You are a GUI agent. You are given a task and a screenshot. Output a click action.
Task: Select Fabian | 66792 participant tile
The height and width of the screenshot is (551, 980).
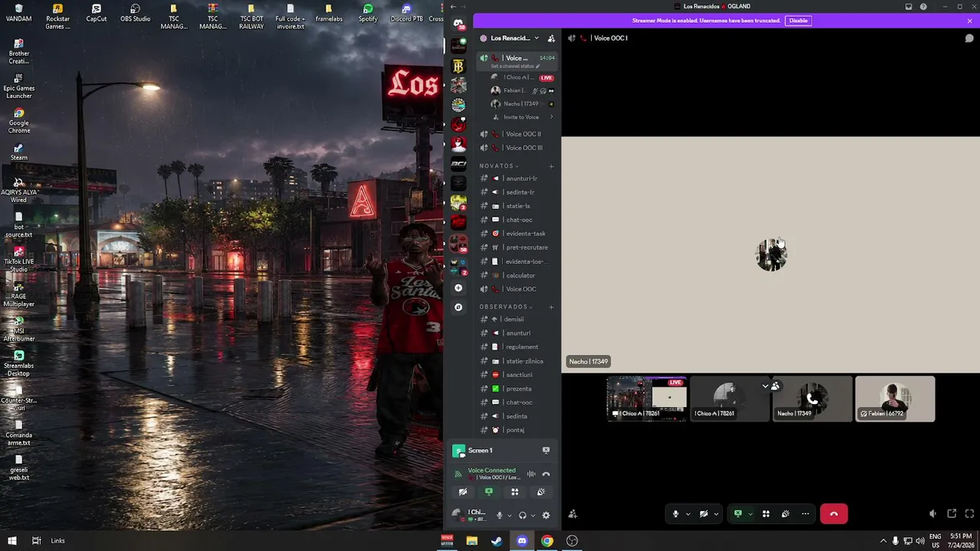(895, 399)
